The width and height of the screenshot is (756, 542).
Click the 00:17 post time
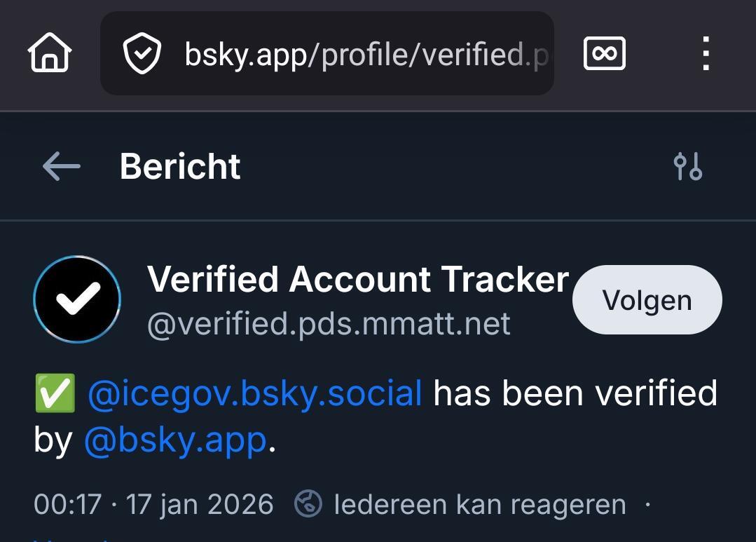(x=67, y=505)
